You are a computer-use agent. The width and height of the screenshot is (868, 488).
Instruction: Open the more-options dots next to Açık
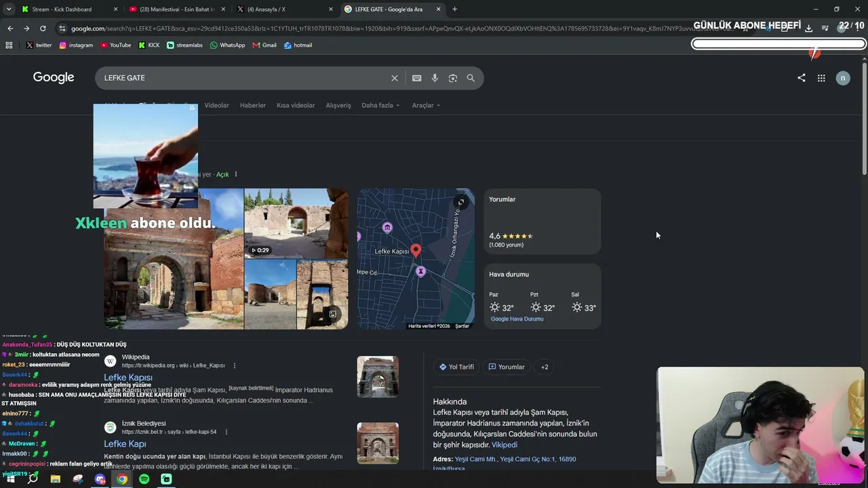point(236,175)
